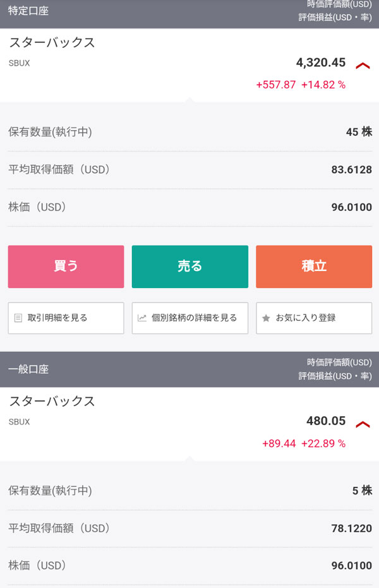The height and width of the screenshot is (588, 379).
Task: Tap the star icon for お気に入り登録
Action: (267, 318)
